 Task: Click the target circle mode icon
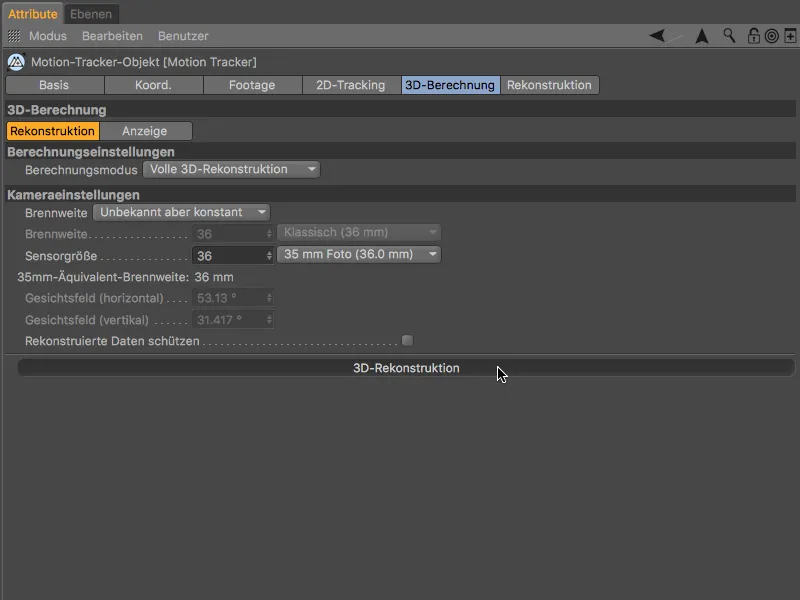point(771,36)
